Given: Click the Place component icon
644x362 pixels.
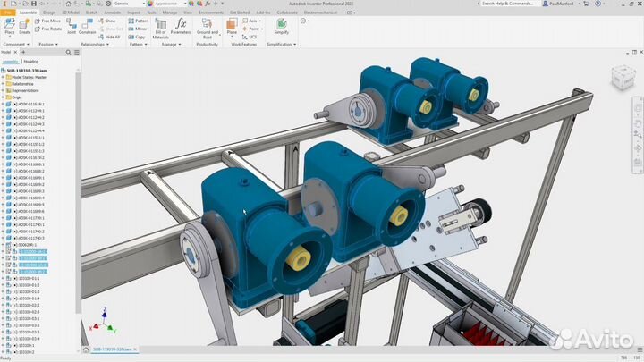Looking at the screenshot, I should coord(10,24).
